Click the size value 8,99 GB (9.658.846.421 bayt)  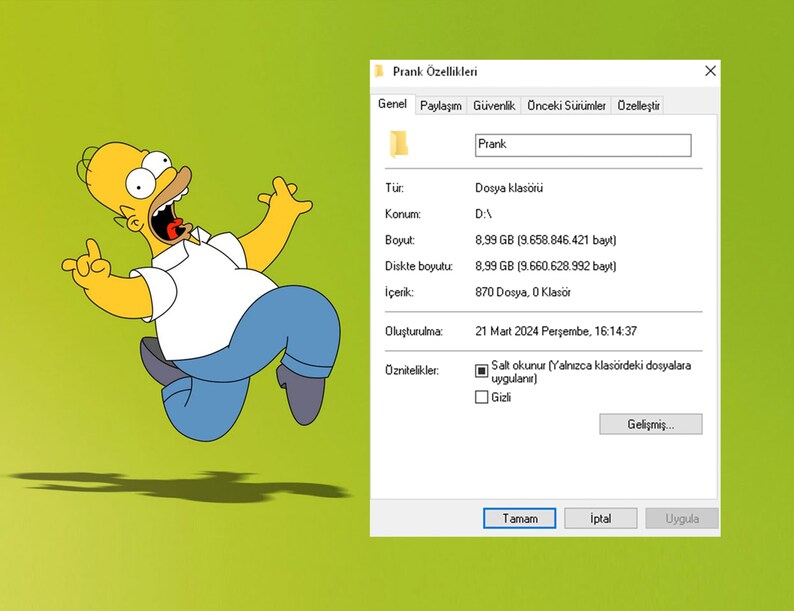(x=545, y=240)
